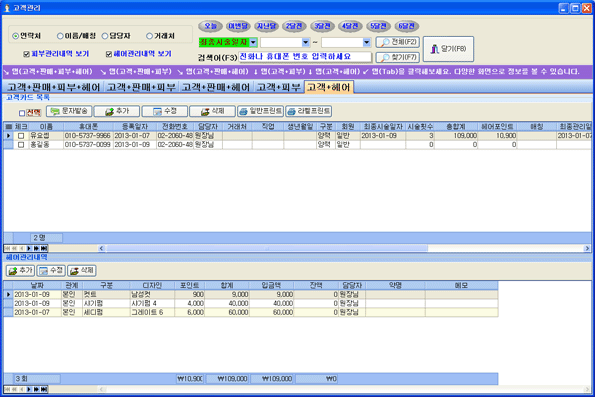Click customer list scrollbar right arrow
Screen dimensions: 595x397
click(x=587, y=248)
